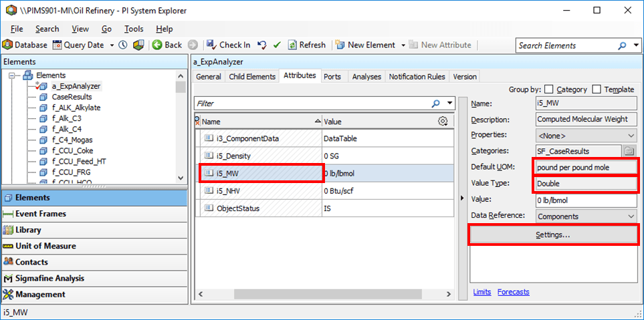
Task: Click the magnifier in Search Elements box
Action: pyautogui.click(x=623, y=45)
